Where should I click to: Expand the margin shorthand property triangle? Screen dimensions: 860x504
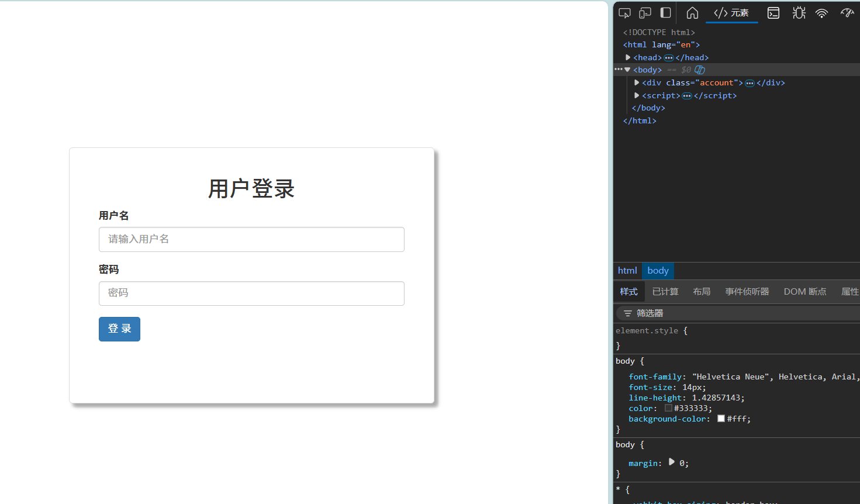tap(672, 462)
